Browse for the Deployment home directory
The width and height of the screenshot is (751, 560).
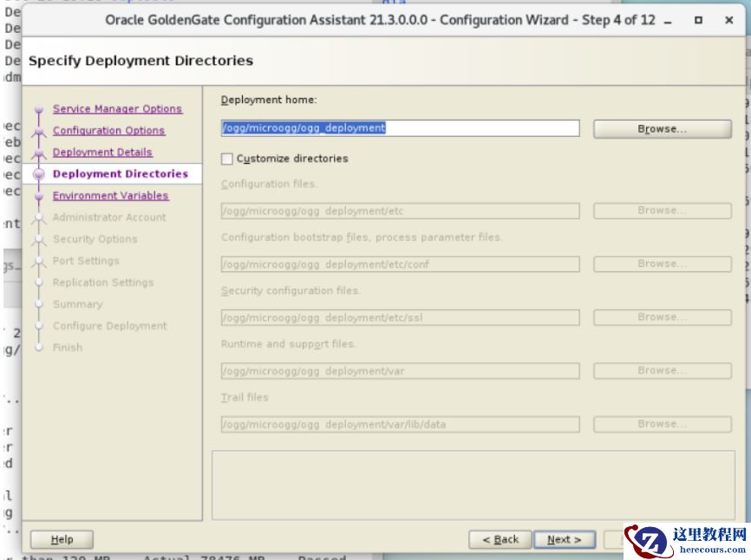pos(663,129)
